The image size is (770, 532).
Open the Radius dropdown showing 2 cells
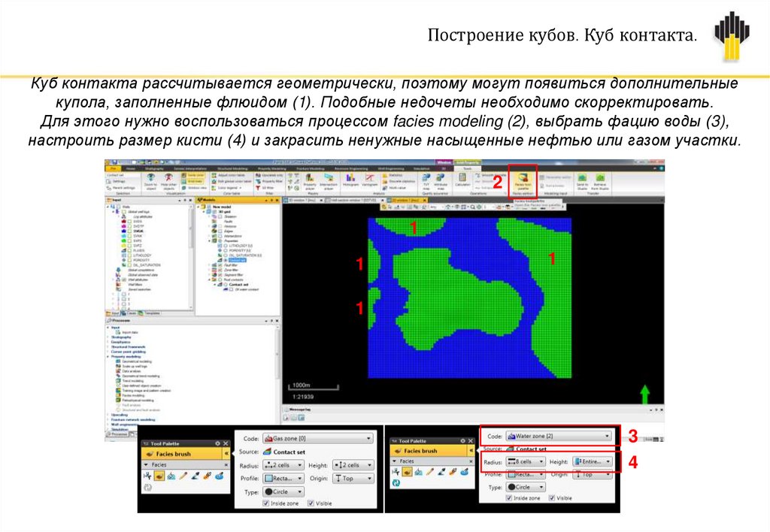[x=283, y=465]
